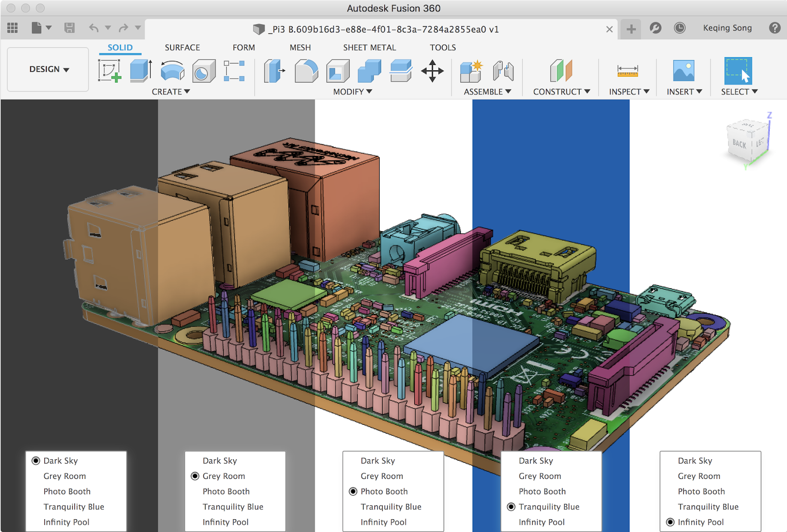Switch to the SURFACE tab
Screen dimensions: 787x532
(x=182, y=48)
